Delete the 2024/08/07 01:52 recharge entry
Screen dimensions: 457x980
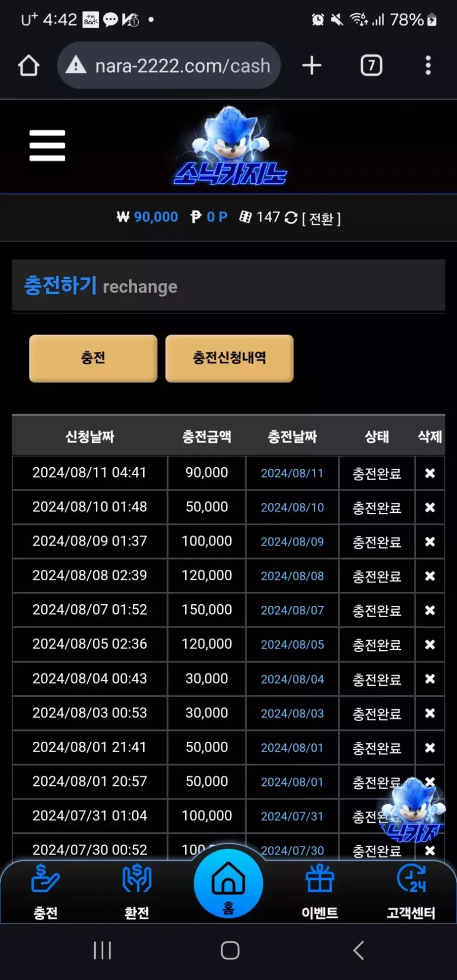pyautogui.click(x=430, y=610)
